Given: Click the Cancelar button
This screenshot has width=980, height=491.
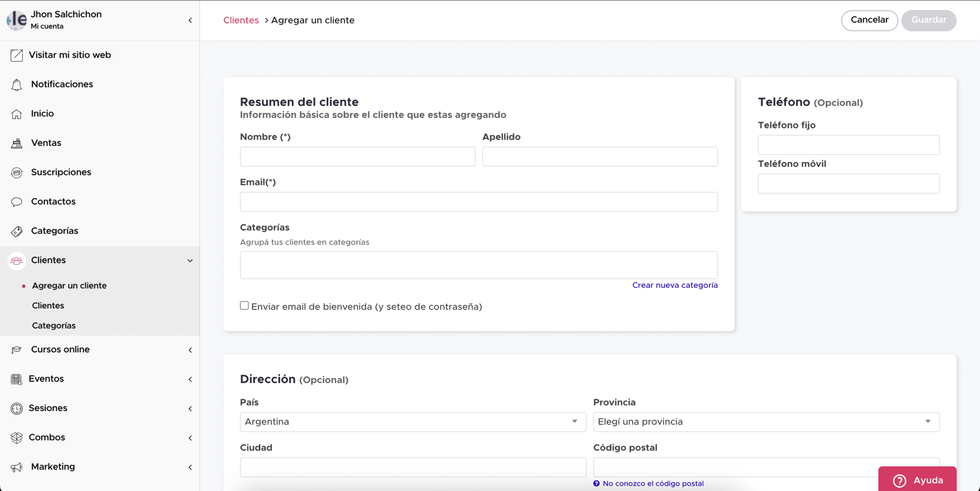Looking at the screenshot, I should 869,20.
